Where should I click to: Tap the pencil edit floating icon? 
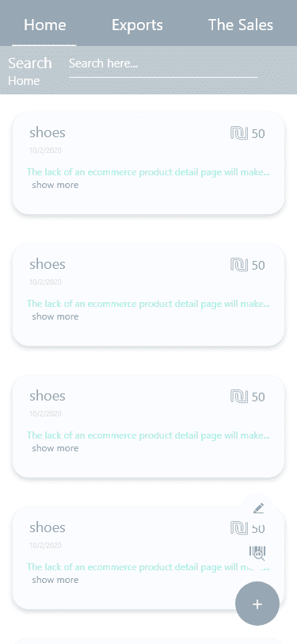258,508
